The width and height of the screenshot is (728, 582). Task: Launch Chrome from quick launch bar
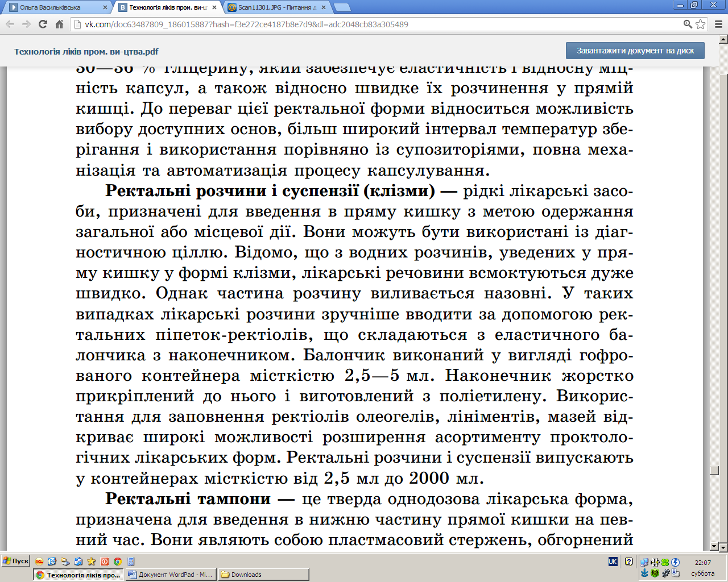118,562
